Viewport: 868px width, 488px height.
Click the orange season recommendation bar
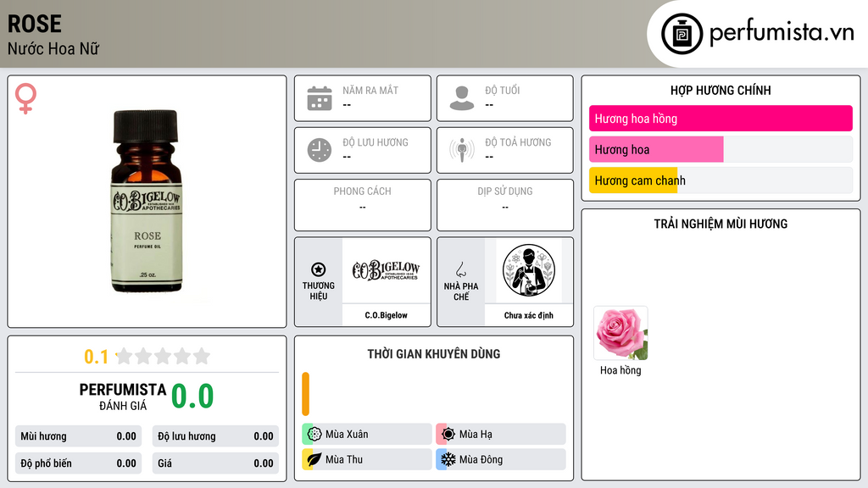[305, 394]
